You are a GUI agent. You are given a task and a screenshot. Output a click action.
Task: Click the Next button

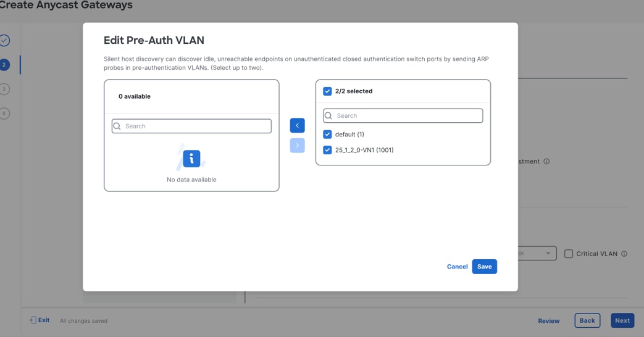pyautogui.click(x=622, y=320)
